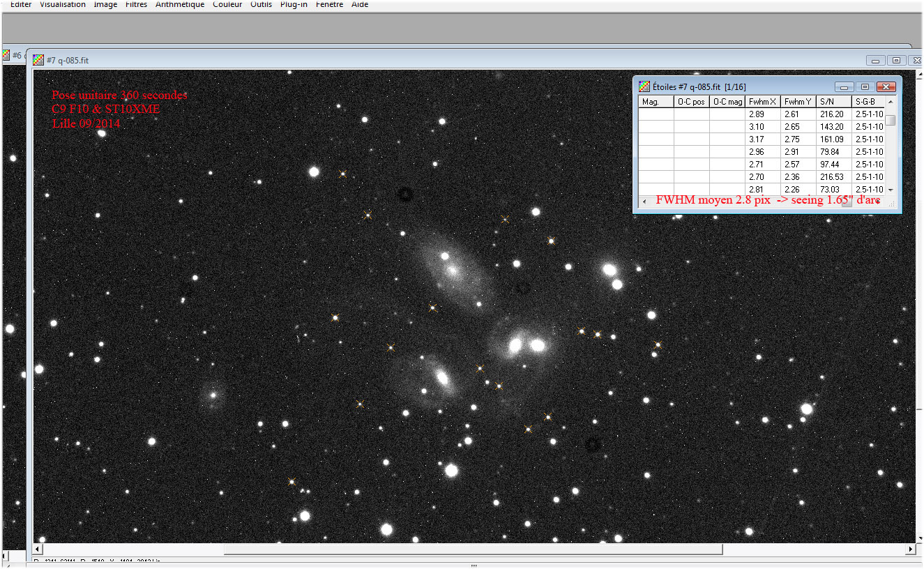The height and width of the screenshot is (569, 924).
Task: Select the Fwhm X cell 2.70
Action: 763,177
